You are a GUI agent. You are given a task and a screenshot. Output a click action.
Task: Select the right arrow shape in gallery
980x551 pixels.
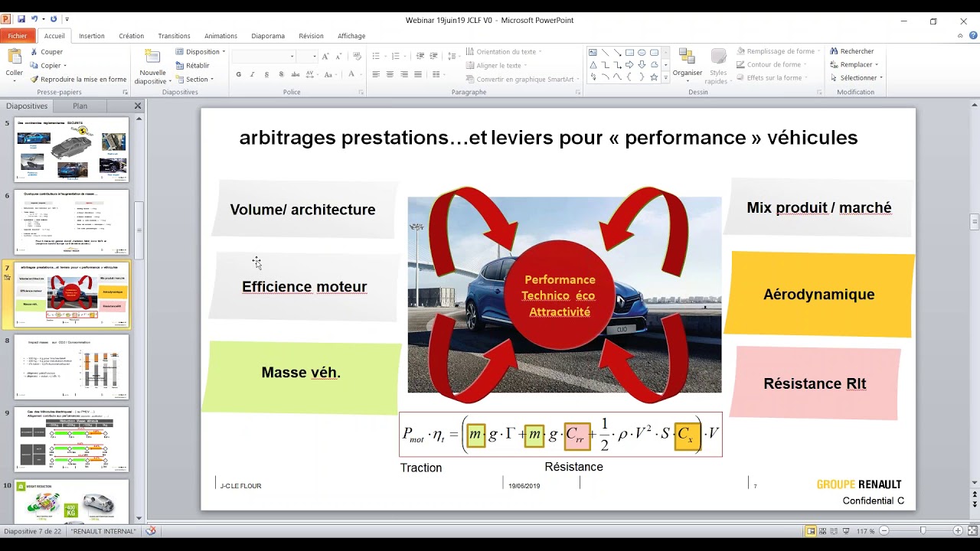coord(629,65)
